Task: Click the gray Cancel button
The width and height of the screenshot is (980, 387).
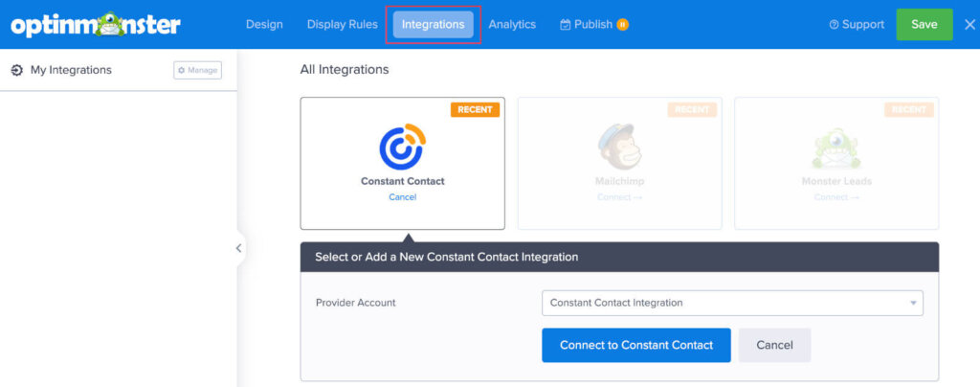Action: [774, 345]
